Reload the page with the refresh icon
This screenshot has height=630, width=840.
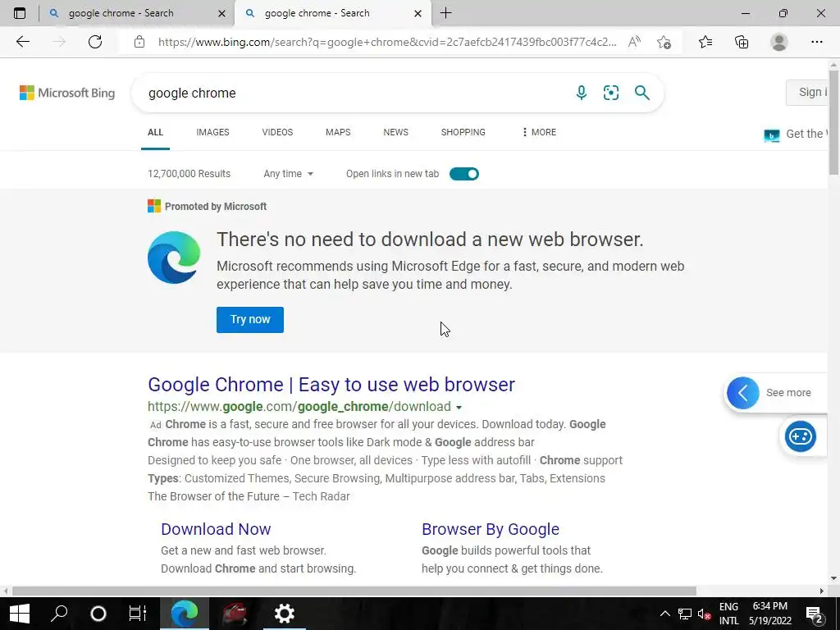[95, 42]
